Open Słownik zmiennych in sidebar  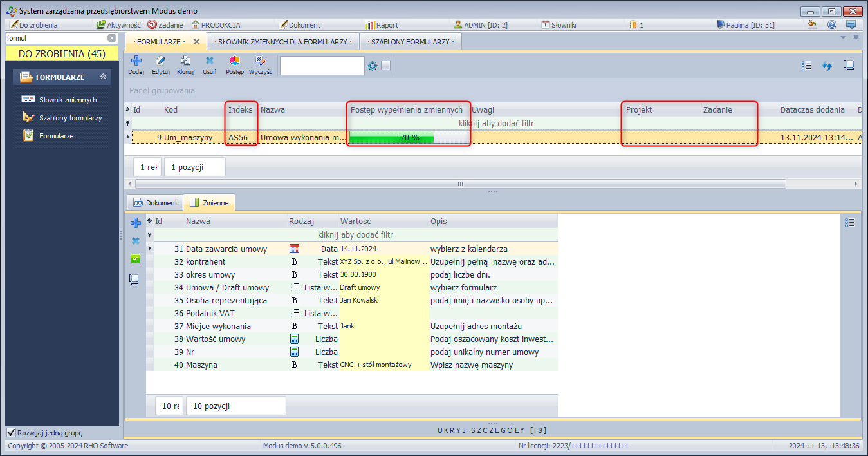68,100
